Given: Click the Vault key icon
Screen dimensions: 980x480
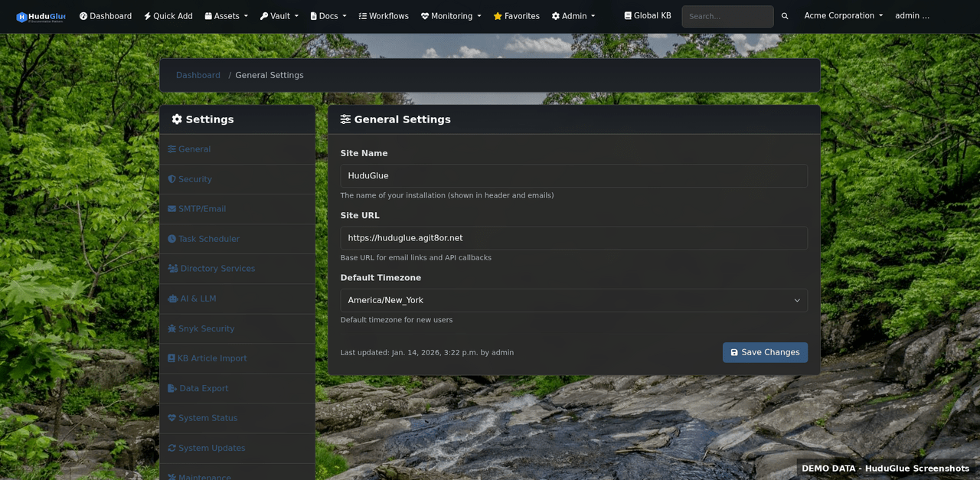Looking at the screenshot, I should (x=264, y=16).
